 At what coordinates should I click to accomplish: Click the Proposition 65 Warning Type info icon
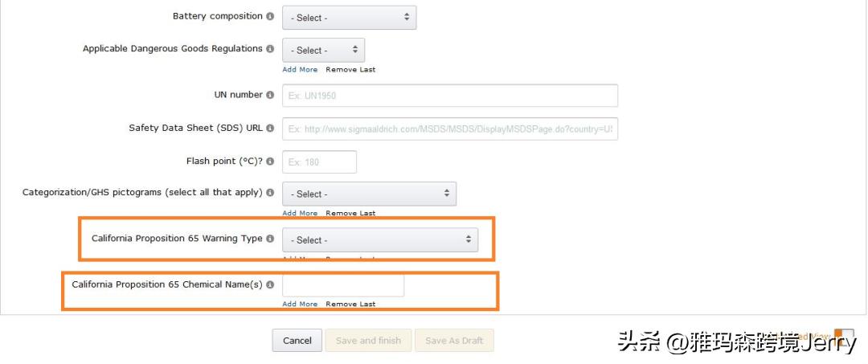[270, 239]
